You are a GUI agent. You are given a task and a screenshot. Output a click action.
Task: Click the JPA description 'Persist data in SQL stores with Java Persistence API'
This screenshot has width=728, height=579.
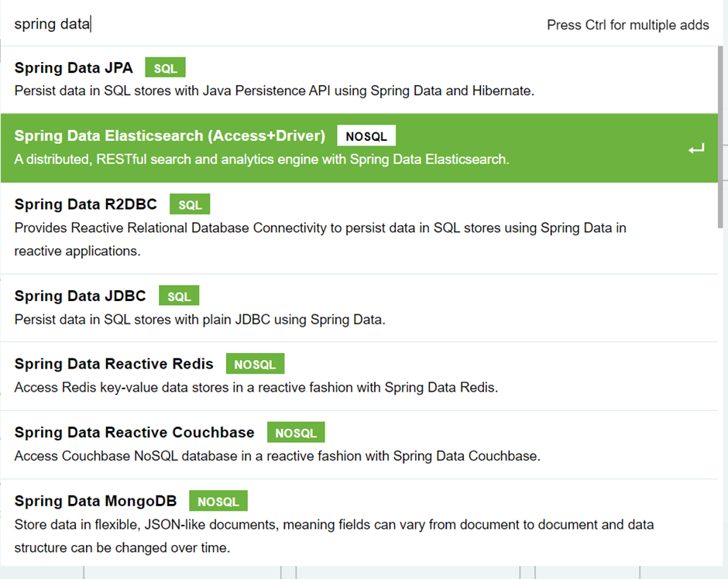coord(274,91)
